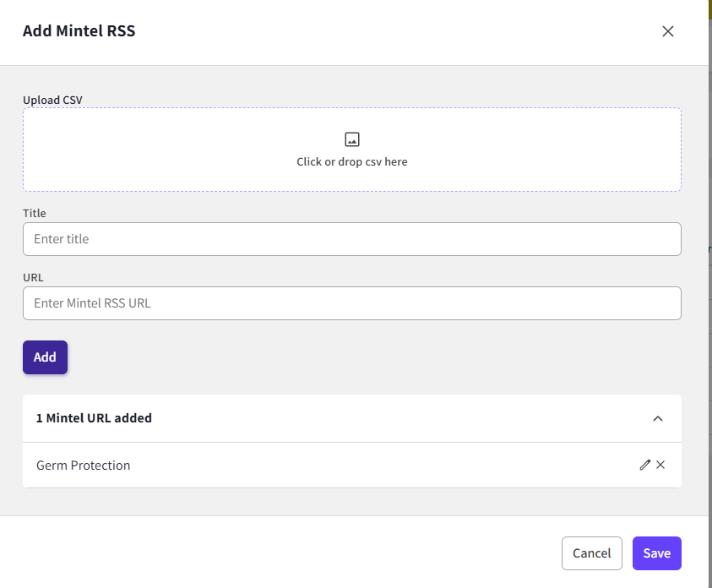Click blank space right of Add button
Image resolution: width=712 pixels, height=588 pixels.
[x=338, y=357]
